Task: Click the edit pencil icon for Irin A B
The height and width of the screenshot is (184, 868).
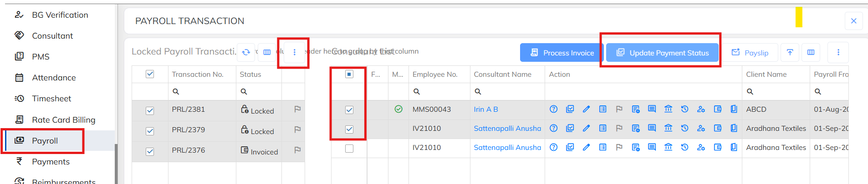Action: click(586, 109)
